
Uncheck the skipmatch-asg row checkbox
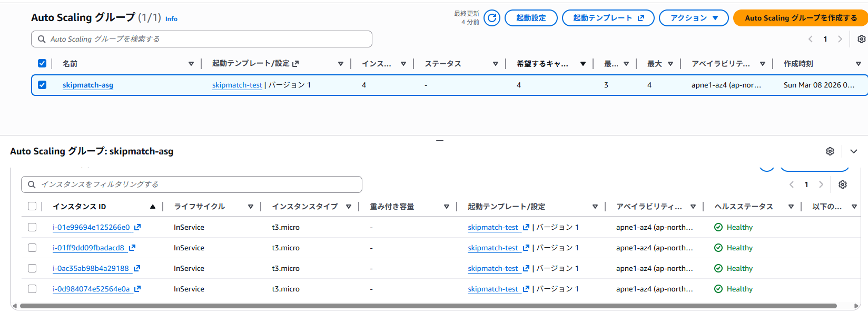(42, 85)
